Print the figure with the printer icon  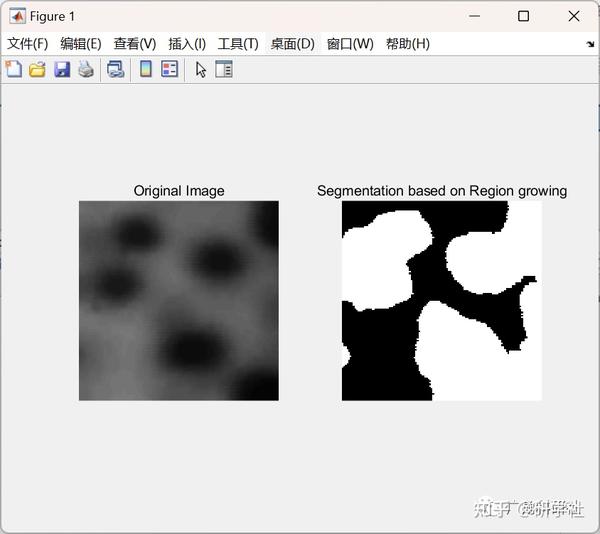click(86, 70)
